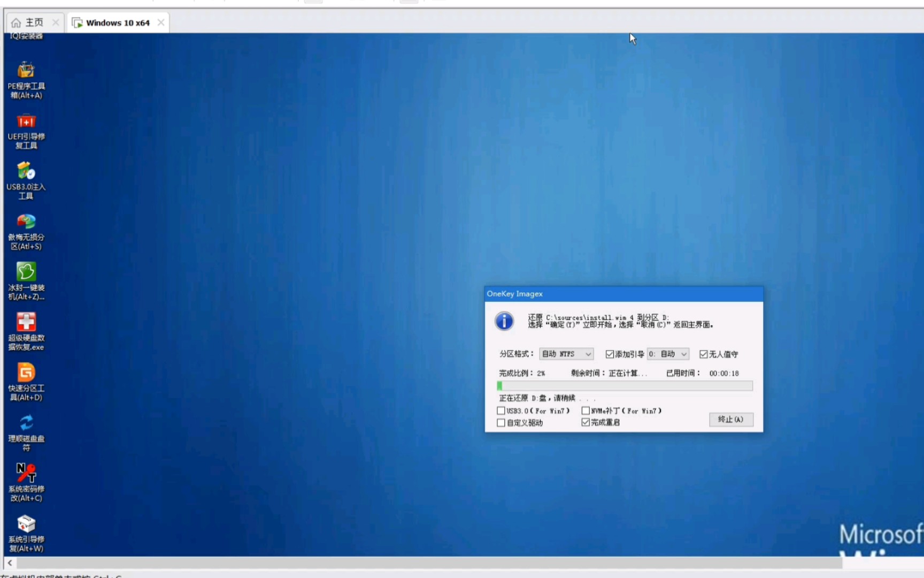Click the OneKey Imagex title bar
This screenshot has height=578, width=924.
tap(623, 294)
